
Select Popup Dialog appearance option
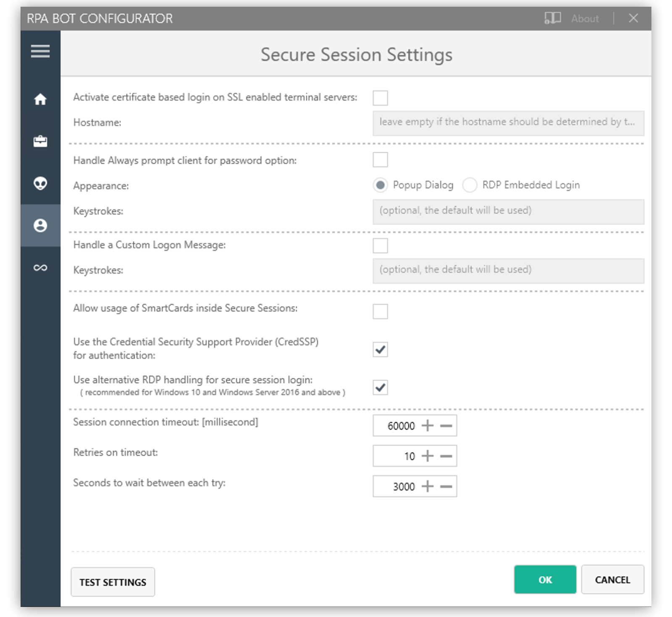coord(381,185)
